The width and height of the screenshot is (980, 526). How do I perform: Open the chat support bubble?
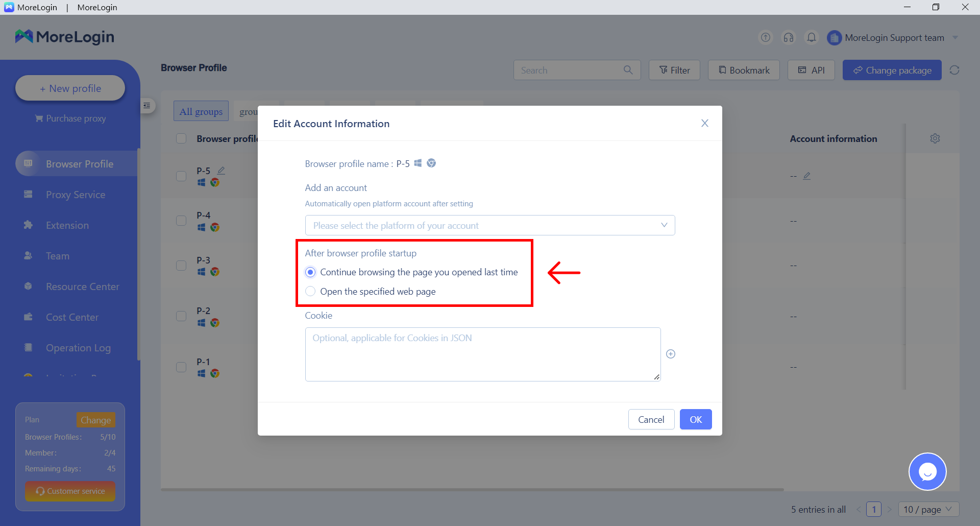pyautogui.click(x=927, y=471)
